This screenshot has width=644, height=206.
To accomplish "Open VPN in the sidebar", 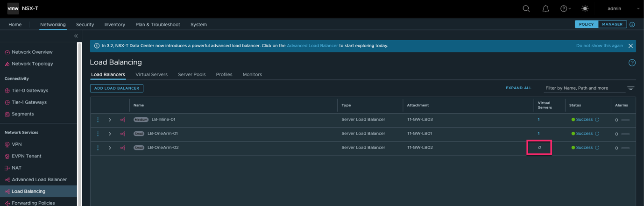I will coord(17,144).
